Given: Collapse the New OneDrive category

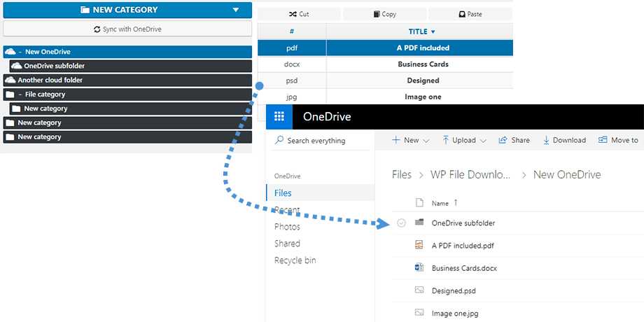Looking at the screenshot, I should (x=20, y=52).
